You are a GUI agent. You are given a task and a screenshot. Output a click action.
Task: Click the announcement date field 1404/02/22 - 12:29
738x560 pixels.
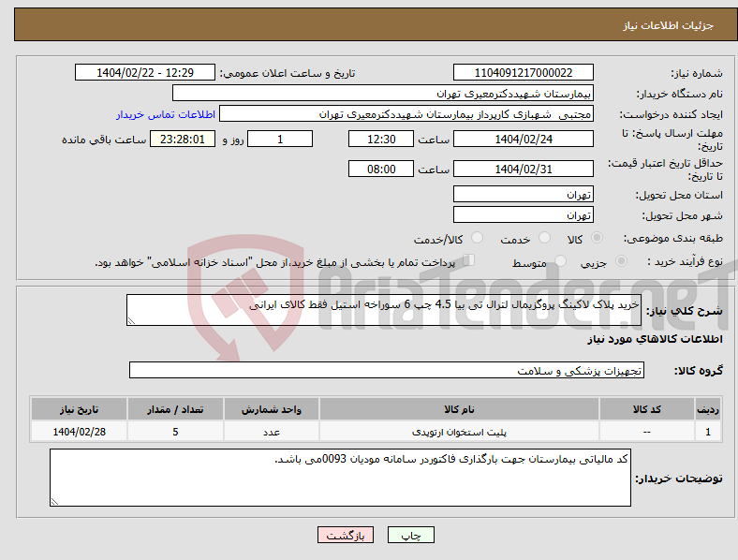click(145, 73)
